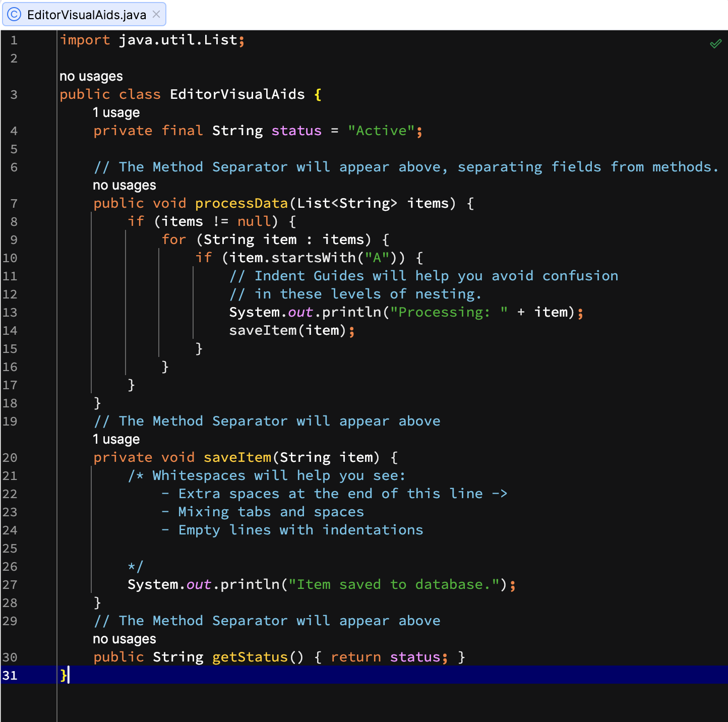Viewport: 728px width, 722px height.
Task: Open the green inspections checkmark widget
Action: [715, 44]
